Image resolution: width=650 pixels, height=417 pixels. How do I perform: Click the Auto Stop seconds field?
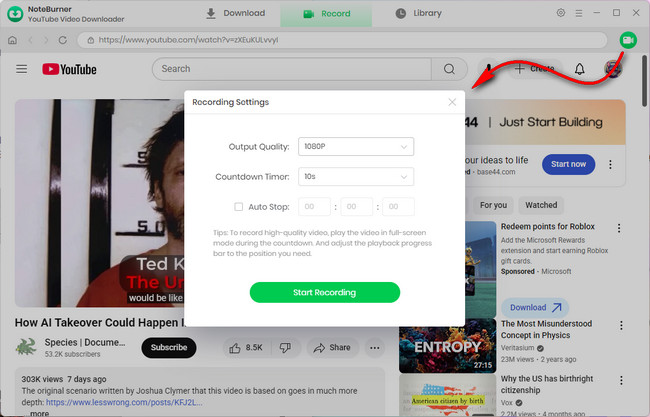tap(398, 206)
